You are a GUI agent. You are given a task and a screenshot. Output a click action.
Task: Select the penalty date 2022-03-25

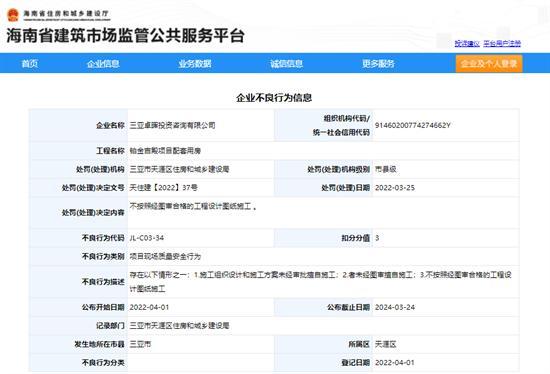(x=395, y=188)
